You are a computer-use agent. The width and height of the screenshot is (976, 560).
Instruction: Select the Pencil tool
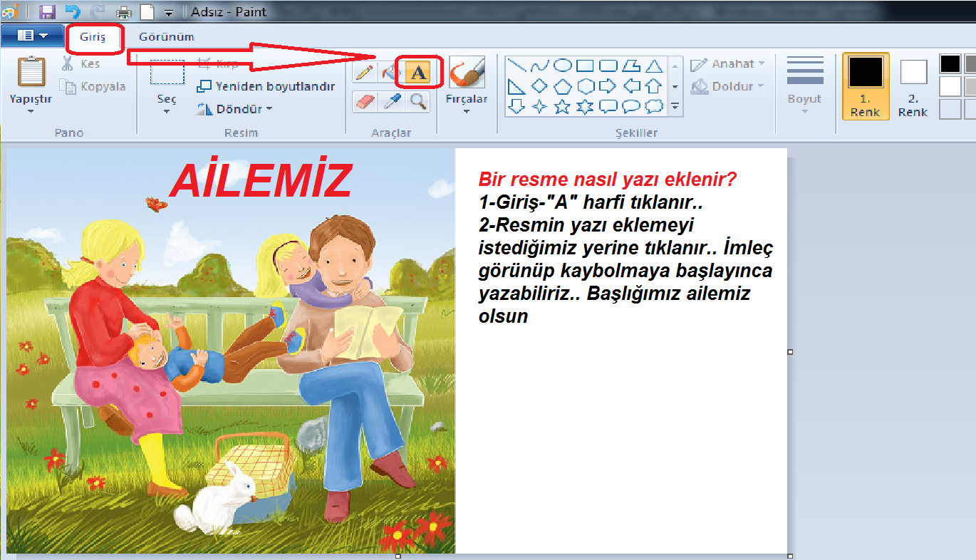pyautogui.click(x=364, y=72)
